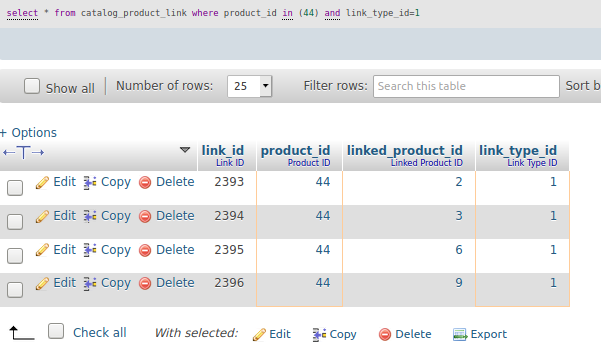Open the Number of rows dropdown
Screen dimensions: 601x363
[250, 86]
